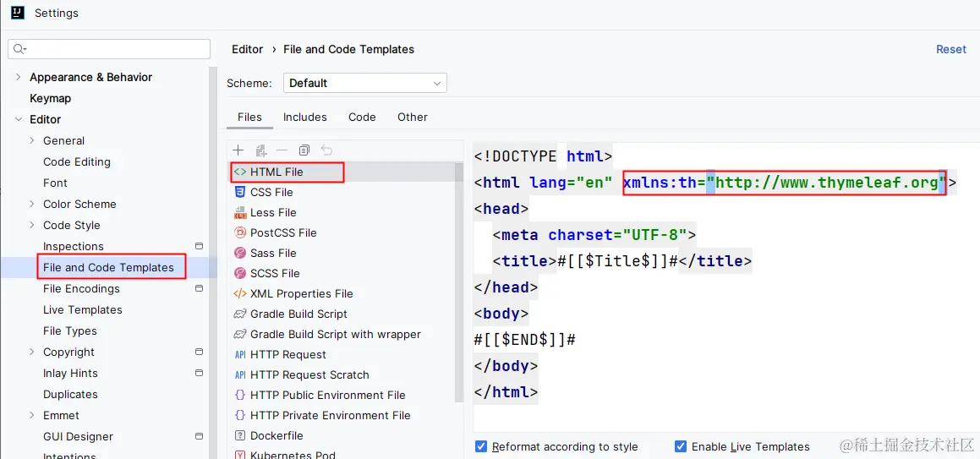Click the HTML File angle-bracket icon

point(239,172)
